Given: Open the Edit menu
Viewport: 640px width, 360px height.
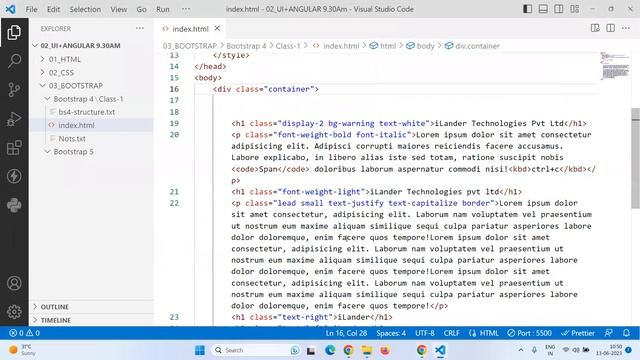Looking at the screenshot, I should 53,9.
